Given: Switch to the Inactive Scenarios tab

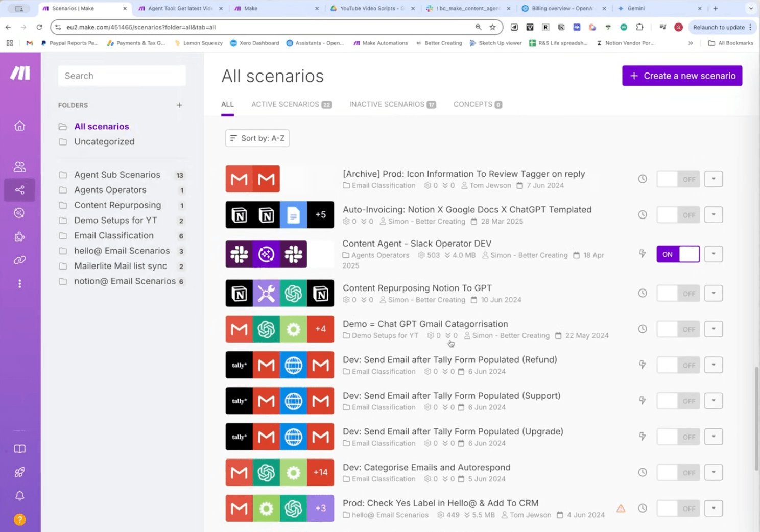Looking at the screenshot, I should [x=392, y=104].
